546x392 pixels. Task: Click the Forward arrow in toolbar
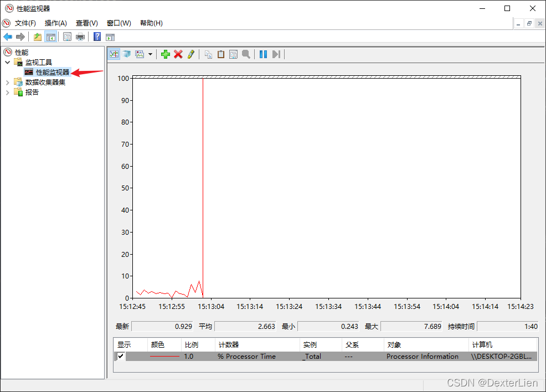pos(20,37)
